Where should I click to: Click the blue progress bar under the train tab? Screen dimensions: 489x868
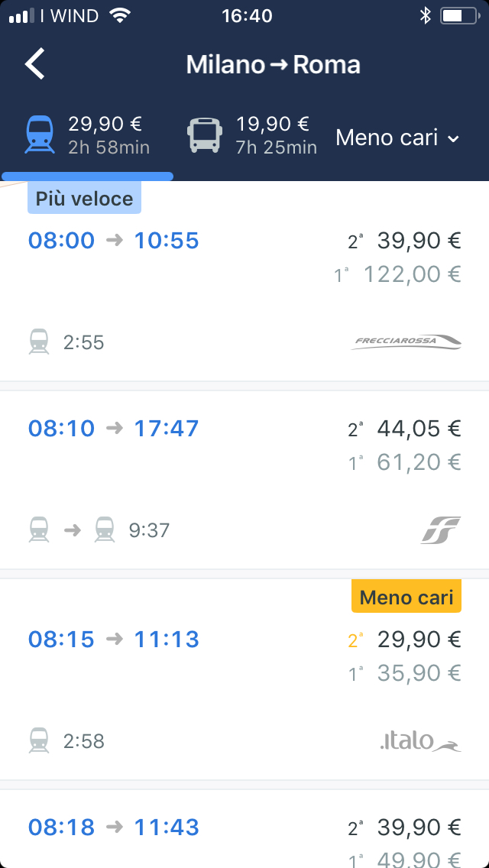click(86, 177)
